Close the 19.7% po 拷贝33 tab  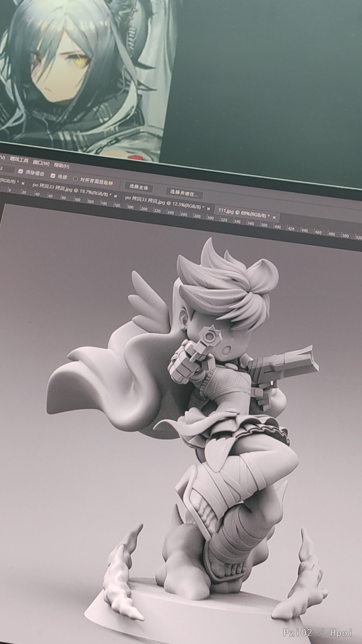point(116,196)
